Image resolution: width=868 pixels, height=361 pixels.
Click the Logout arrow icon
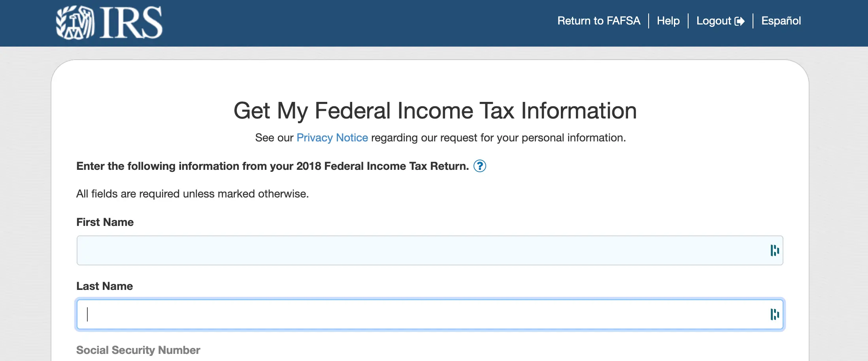point(740,21)
